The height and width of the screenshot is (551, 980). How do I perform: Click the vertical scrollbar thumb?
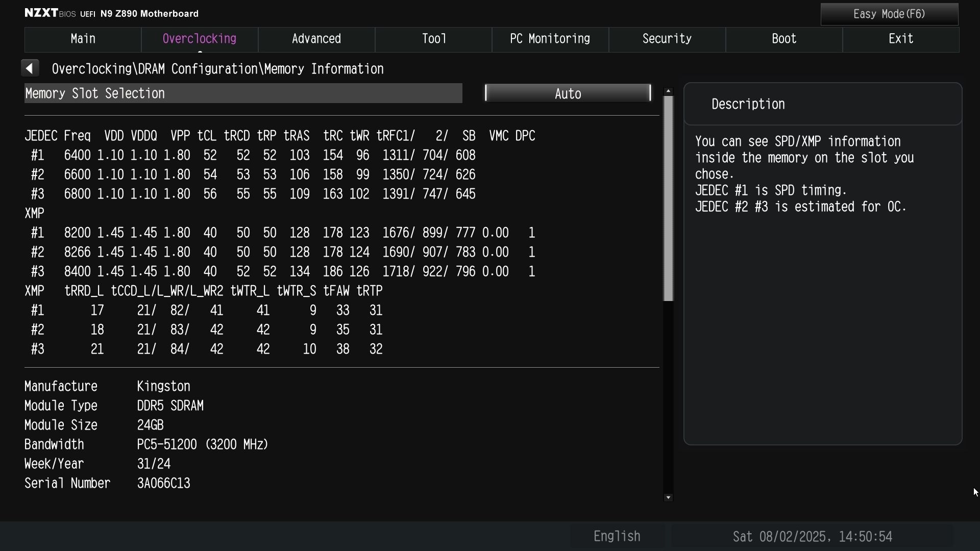(668, 198)
